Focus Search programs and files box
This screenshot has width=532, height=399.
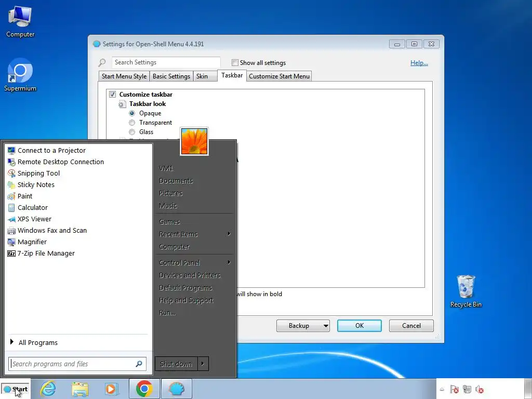point(77,364)
